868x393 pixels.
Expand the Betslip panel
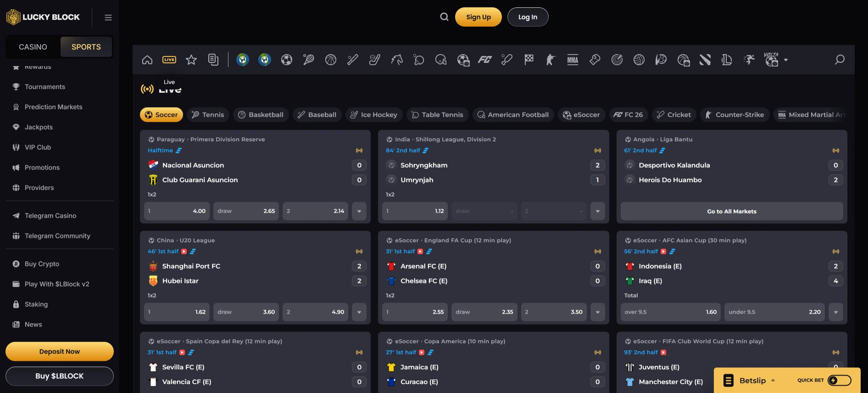tap(752, 380)
